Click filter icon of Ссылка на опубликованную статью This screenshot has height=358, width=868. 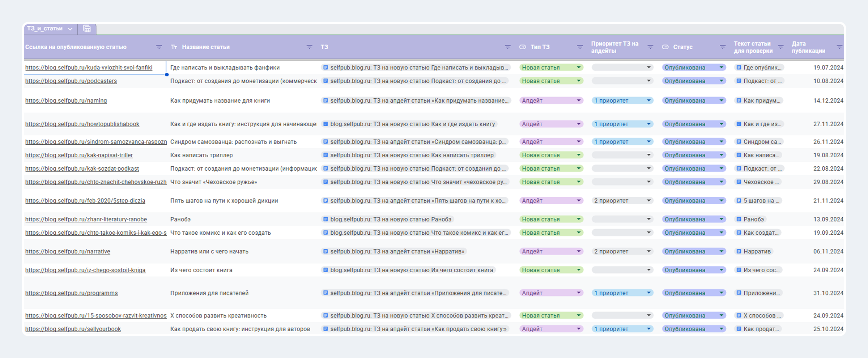[x=159, y=47]
